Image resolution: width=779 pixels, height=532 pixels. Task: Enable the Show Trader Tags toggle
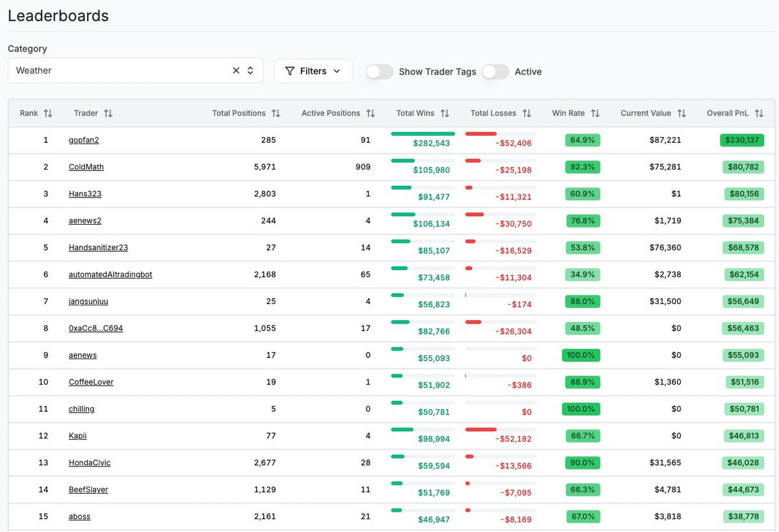[x=379, y=71]
